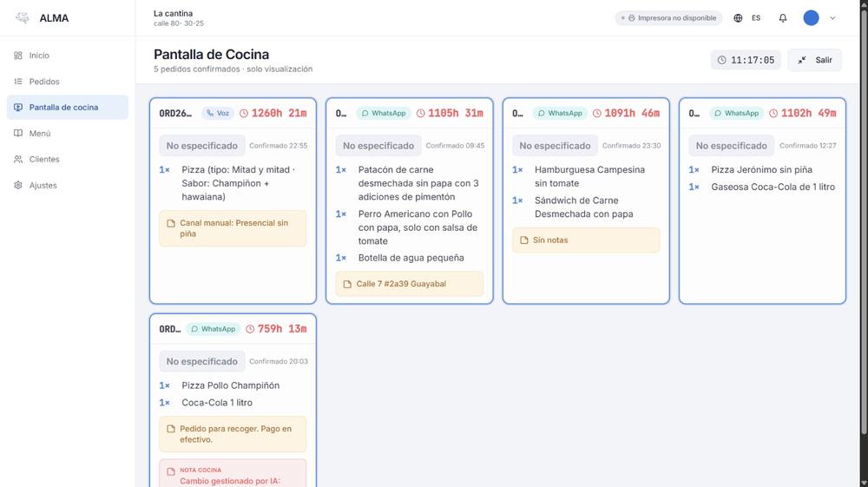Click the blue user avatar
This screenshot has width=868, height=487.
click(x=811, y=17)
